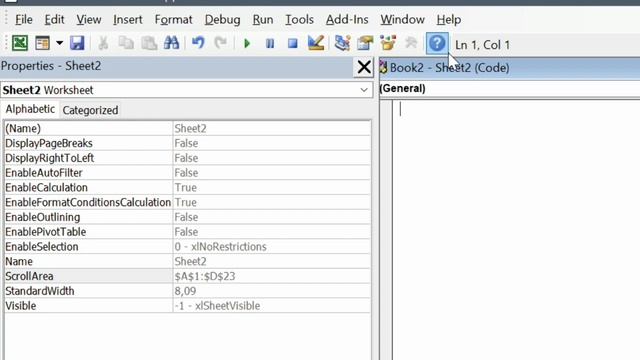Click the (Name) value Sheet2 field
This screenshot has width=640, height=360.
pos(272,129)
